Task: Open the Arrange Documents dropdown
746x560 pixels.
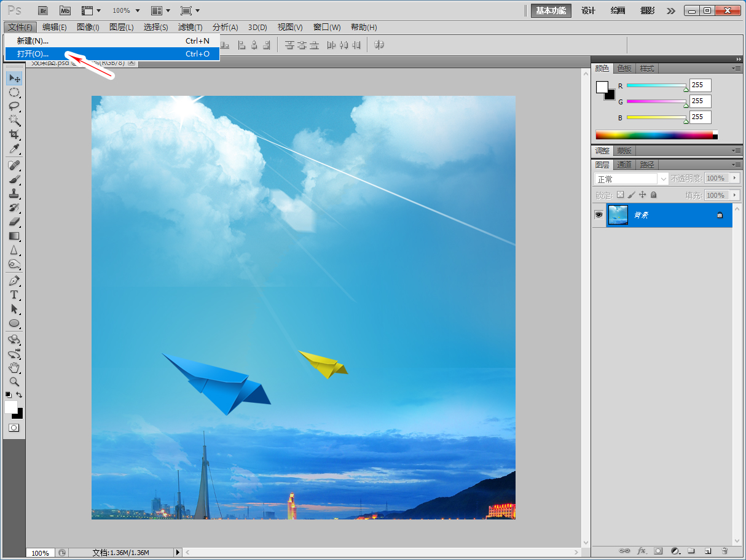Action: click(x=160, y=10)
